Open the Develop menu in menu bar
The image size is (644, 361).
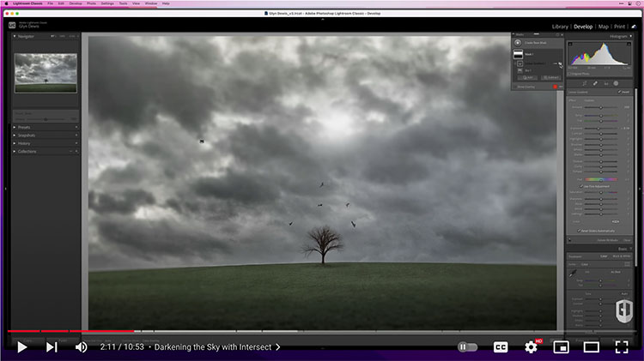tap(76, 3)
